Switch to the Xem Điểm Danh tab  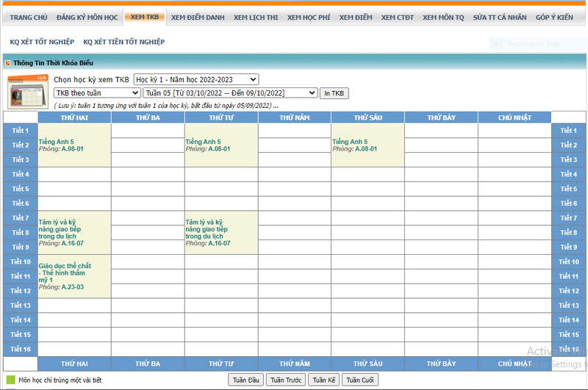(198, 17)
